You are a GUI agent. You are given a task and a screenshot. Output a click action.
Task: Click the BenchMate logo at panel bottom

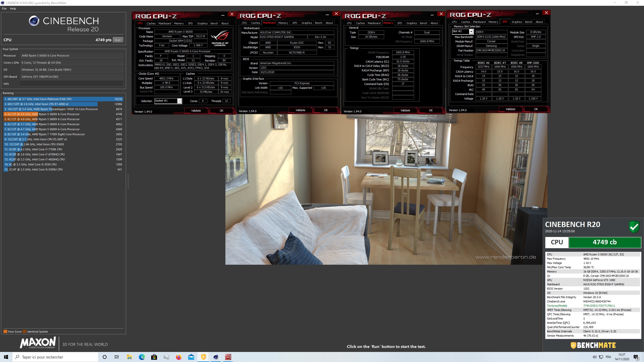point(593,345)
